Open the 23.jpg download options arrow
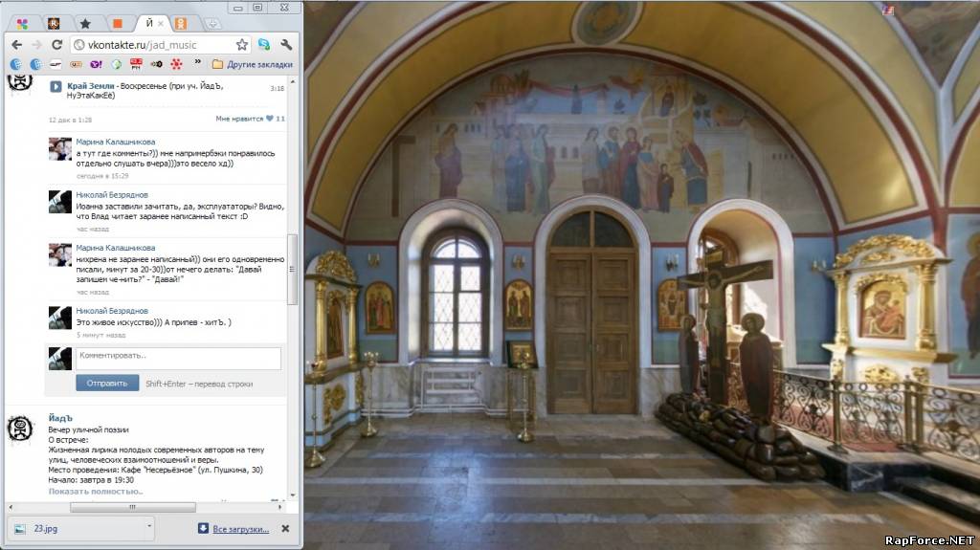The width and height of the screenshot is (980, 550). coord(148,526)
